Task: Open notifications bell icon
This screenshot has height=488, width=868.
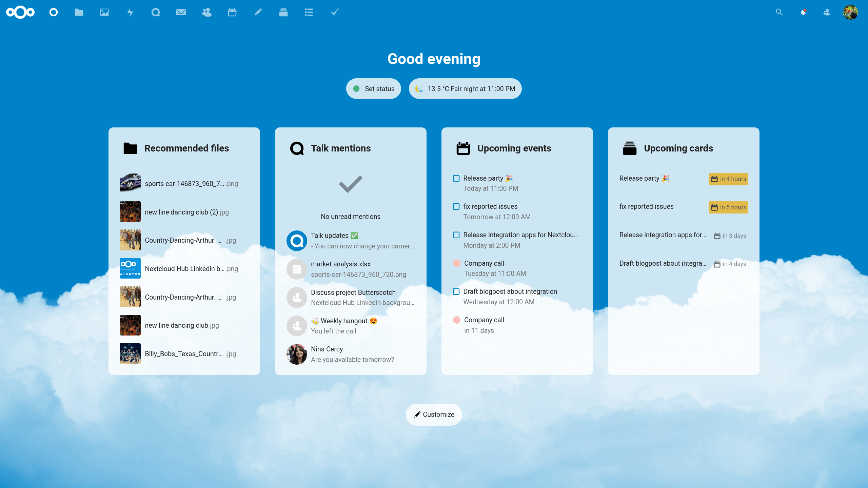Action: [x=803, y=12]
